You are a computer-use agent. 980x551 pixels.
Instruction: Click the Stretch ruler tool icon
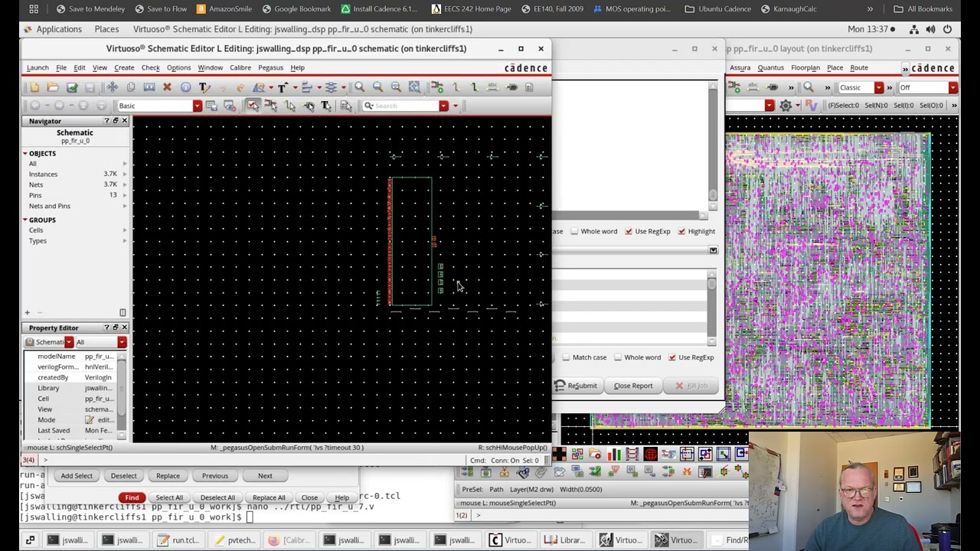pos(149,86)
